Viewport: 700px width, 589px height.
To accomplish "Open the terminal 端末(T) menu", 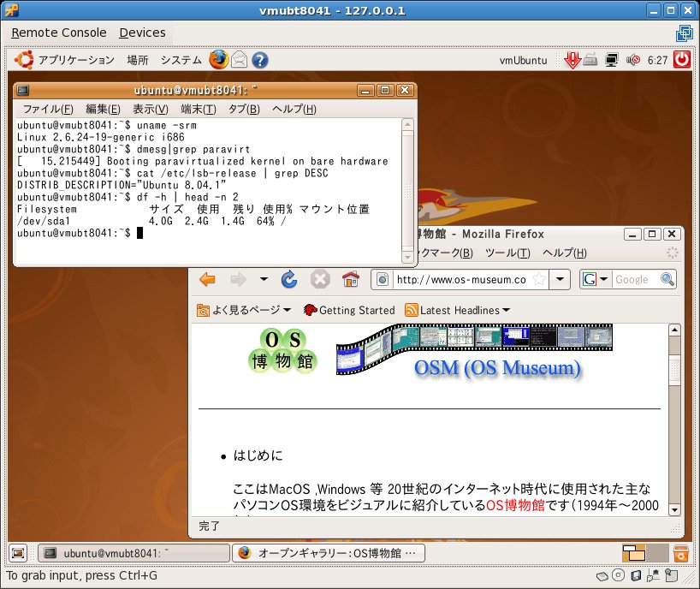I will pyautogui.click(x=199, y=109).
